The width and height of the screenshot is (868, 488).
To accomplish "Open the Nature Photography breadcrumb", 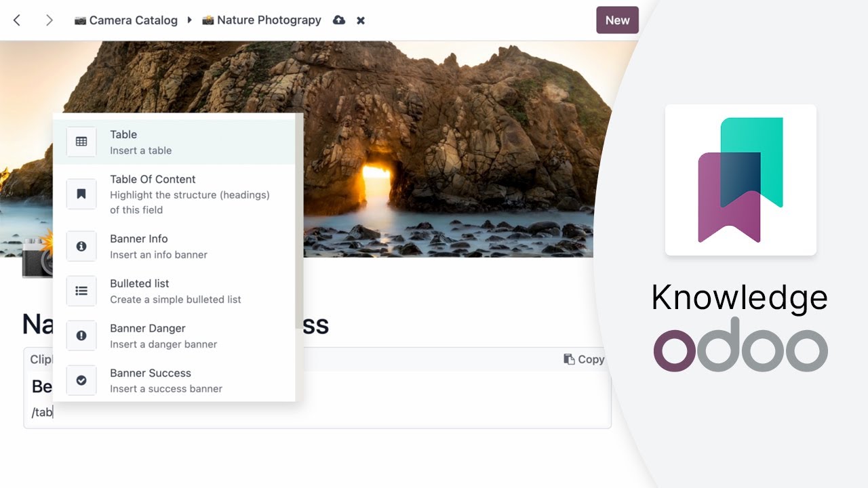I will [262, 20].
